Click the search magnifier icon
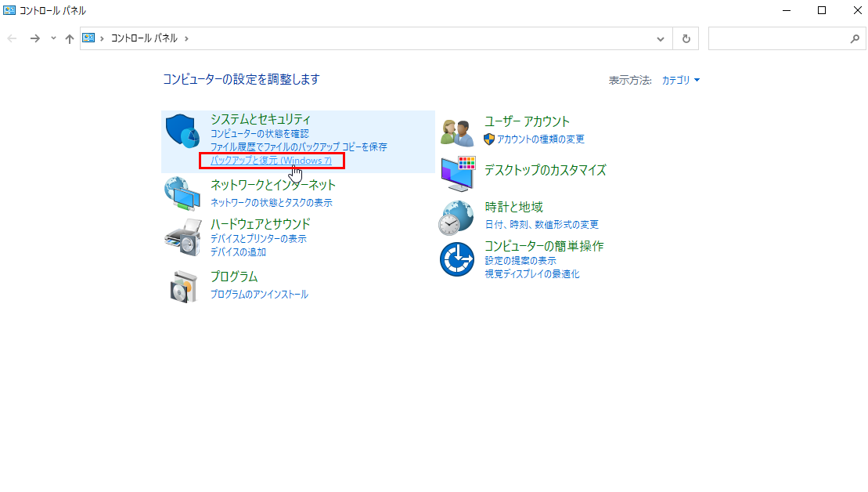The image size is (868, 492). pos(855,38)
